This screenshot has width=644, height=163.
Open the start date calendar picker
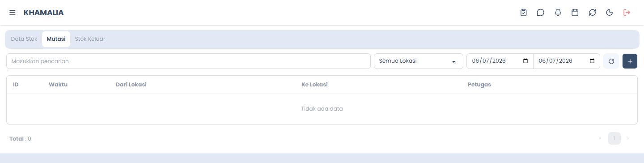pyautogui.click(x=525, y=61)
